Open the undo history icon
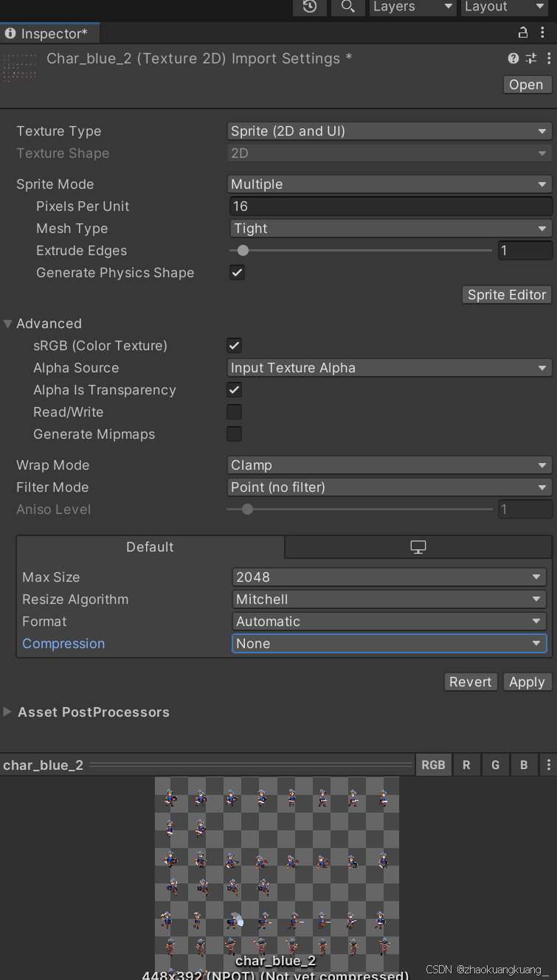 coord(310,7)
